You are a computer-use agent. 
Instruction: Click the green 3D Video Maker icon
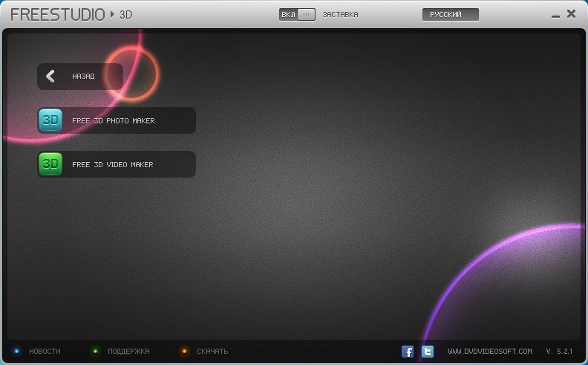click(x=50, y=164)
